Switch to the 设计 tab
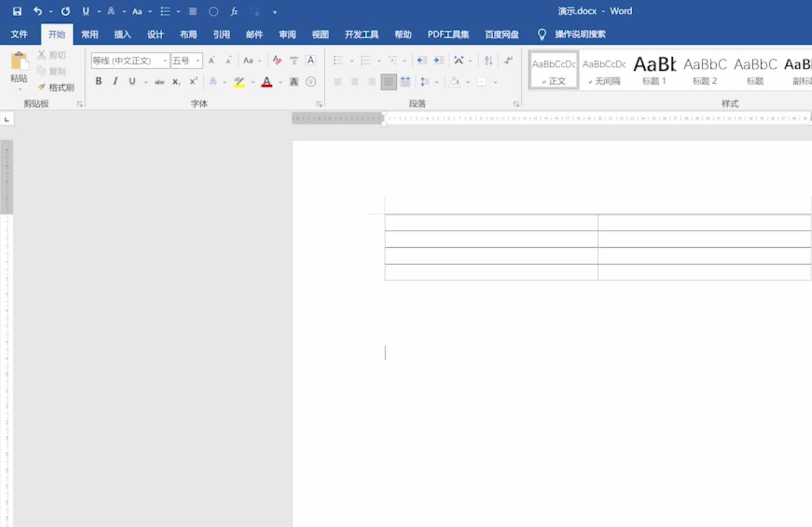 coord(155,34)
